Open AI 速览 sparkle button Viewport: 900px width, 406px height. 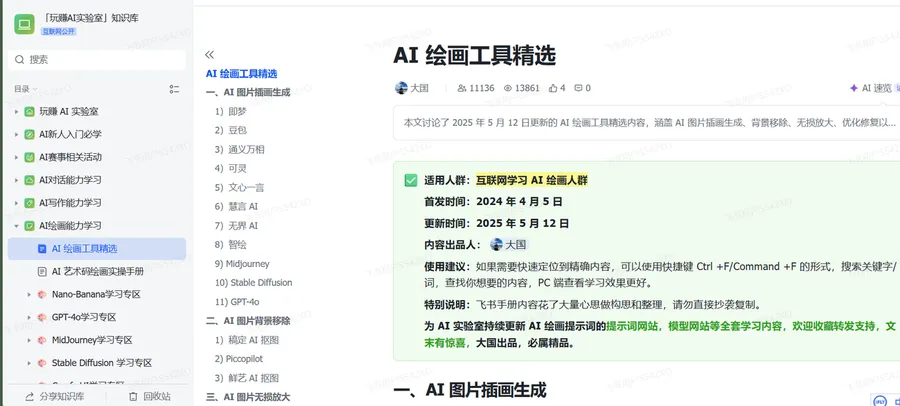872,88
